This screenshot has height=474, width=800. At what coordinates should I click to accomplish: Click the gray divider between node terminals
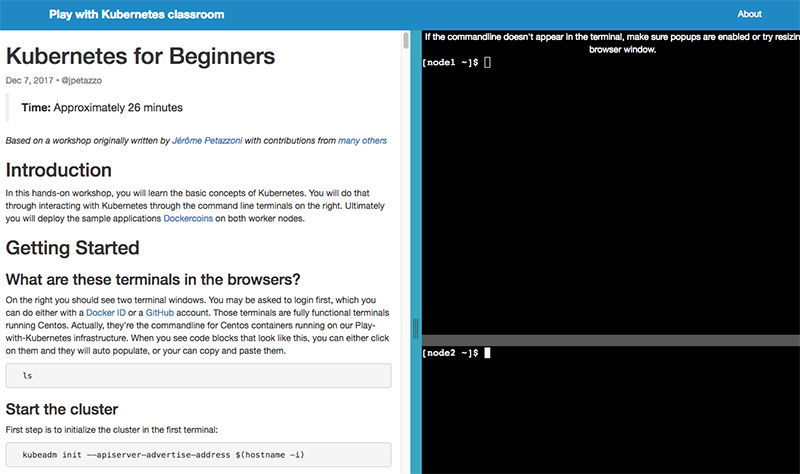611,340
